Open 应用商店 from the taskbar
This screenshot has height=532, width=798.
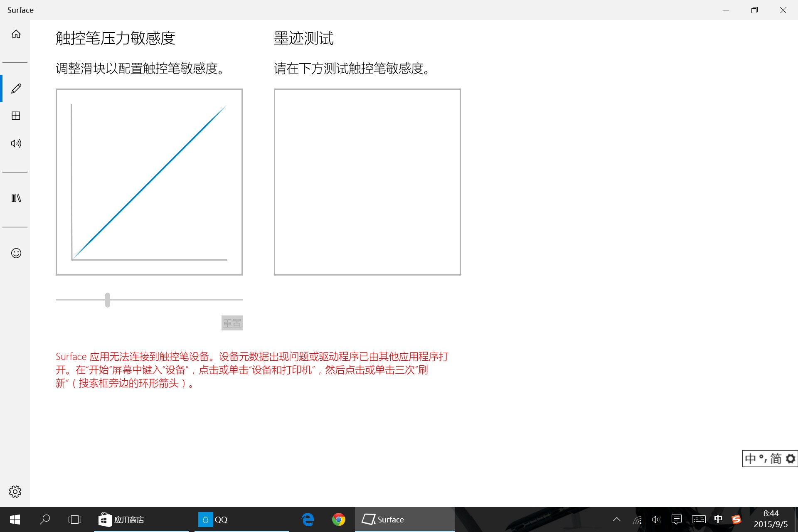[121, 520]
